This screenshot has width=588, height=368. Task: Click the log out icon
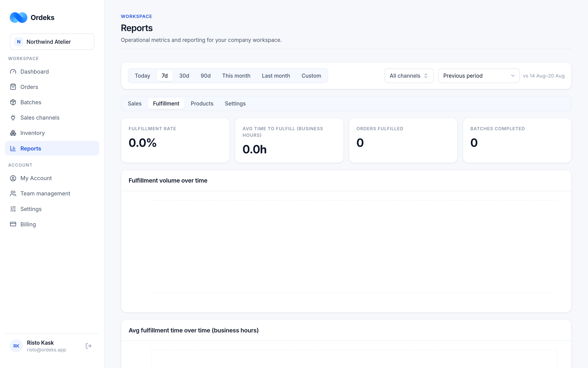89,346
